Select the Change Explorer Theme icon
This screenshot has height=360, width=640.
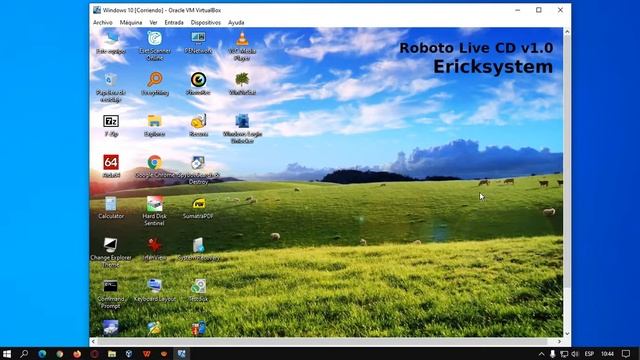click(111, 253)
